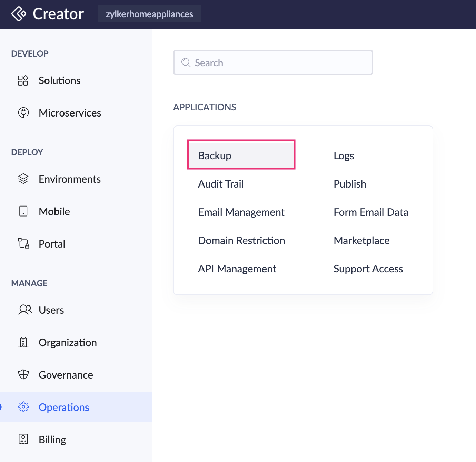Viewport: 476px width, 462px height.
Task: Open Microservices using its plug icon
Action: tap(23, 112)
